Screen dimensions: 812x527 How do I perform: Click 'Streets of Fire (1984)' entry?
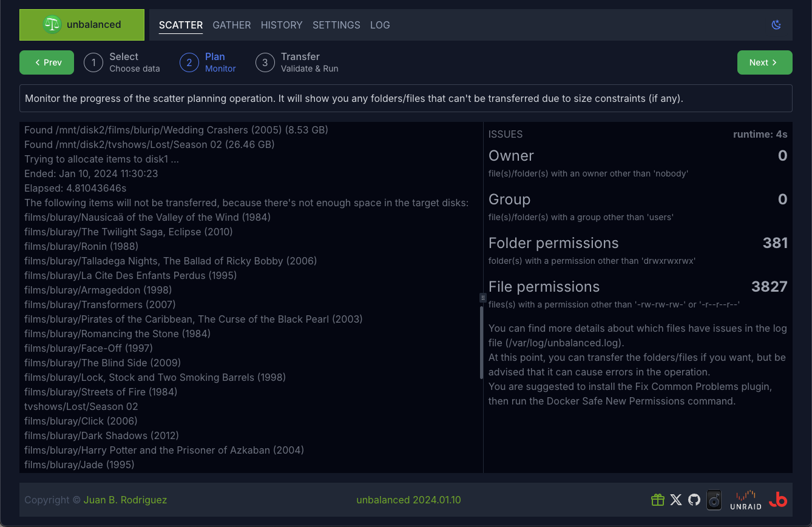pos(101,392)
